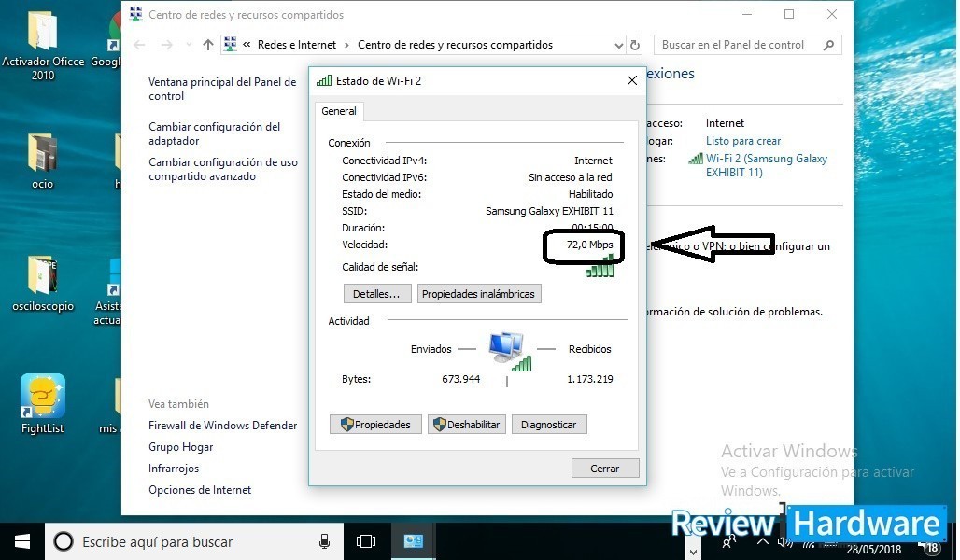960x560 pixels.
Task: Open the osciloscopio desktop folder
Action: pos(43,283)
